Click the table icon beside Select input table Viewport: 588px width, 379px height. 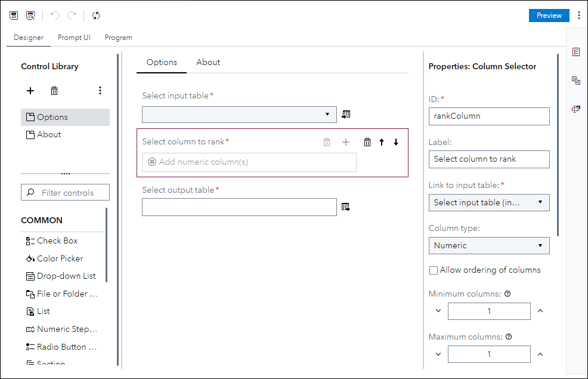click(346, 114)
